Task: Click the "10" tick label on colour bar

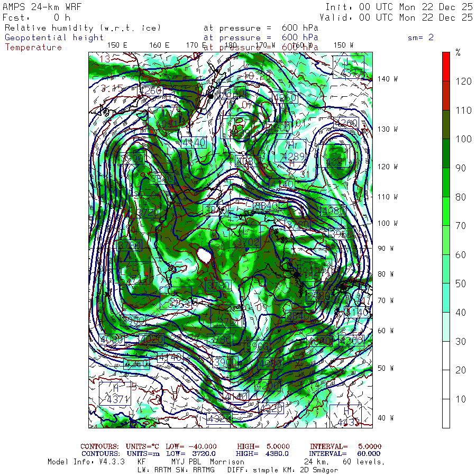Action: (461, 399)
